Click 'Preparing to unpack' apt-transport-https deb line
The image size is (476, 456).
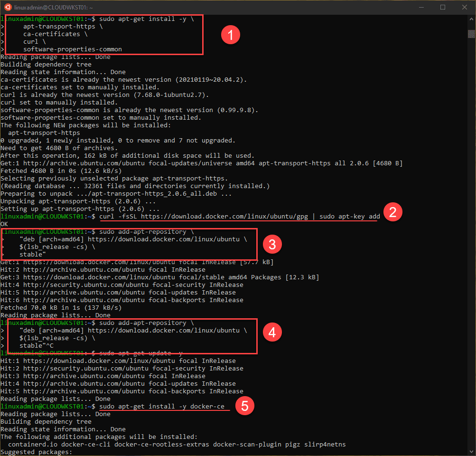(116, 193)
